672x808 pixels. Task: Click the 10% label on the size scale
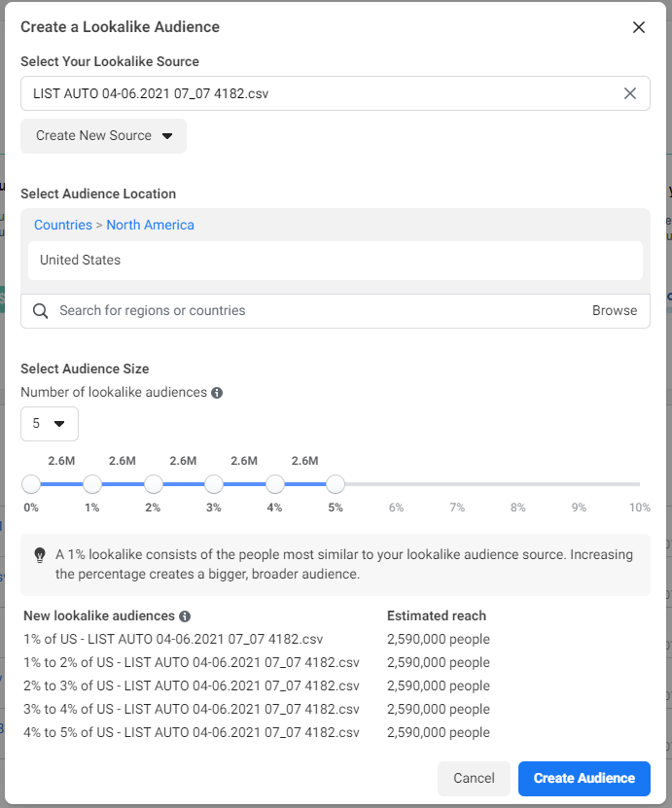pos(639,507)
